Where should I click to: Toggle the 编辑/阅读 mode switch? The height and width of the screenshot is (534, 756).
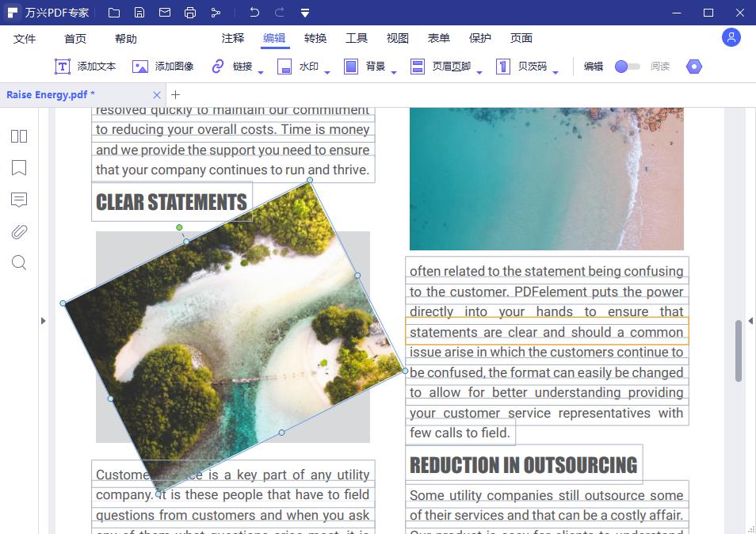(x=627, y=67)
